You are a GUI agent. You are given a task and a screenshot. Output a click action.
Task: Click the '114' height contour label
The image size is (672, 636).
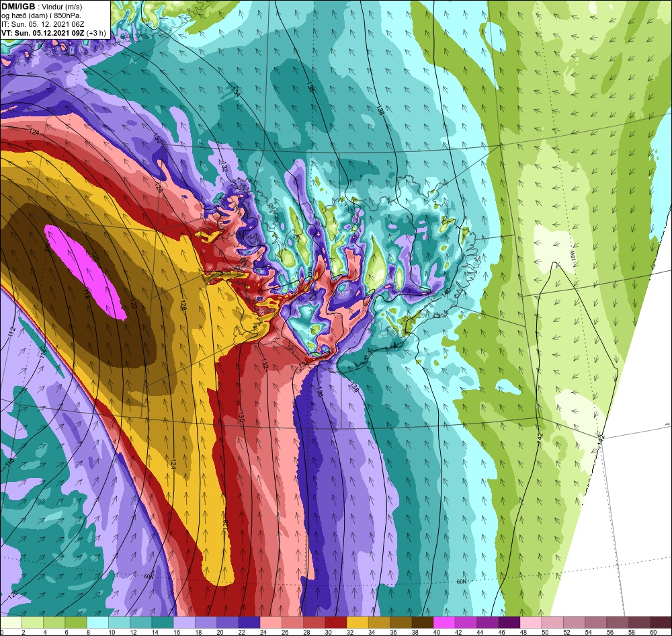[42, 352]
